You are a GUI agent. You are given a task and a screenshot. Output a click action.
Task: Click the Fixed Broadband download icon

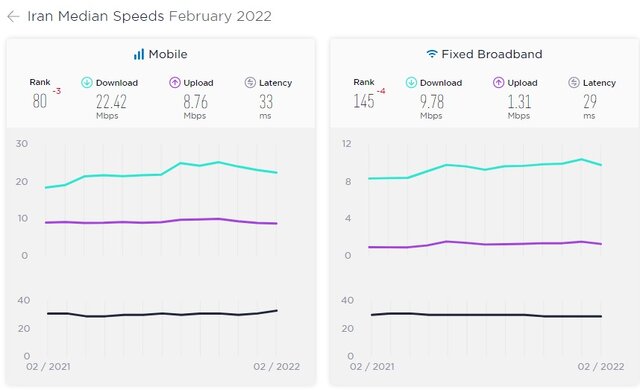(411, 82)
